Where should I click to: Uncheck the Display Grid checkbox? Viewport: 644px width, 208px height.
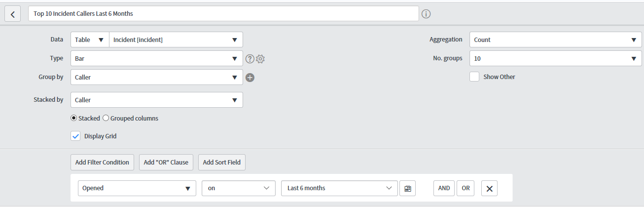(x=75, y=136)
